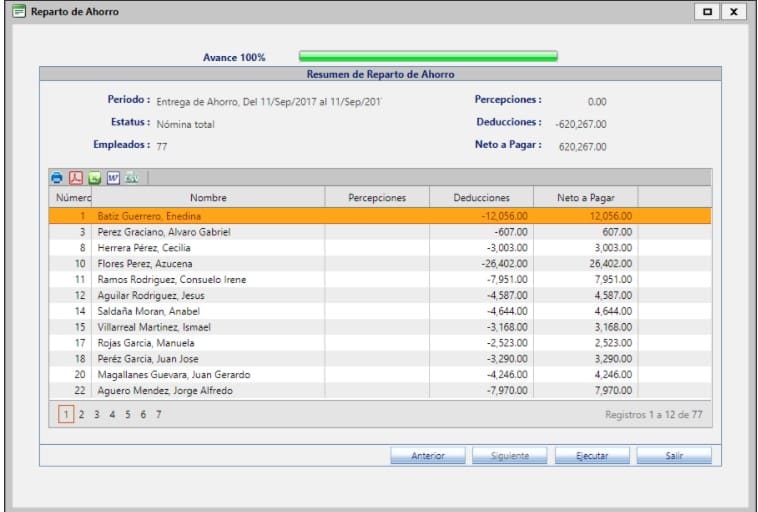
Task: Export the grid to Excel
Action: (94, 178)
